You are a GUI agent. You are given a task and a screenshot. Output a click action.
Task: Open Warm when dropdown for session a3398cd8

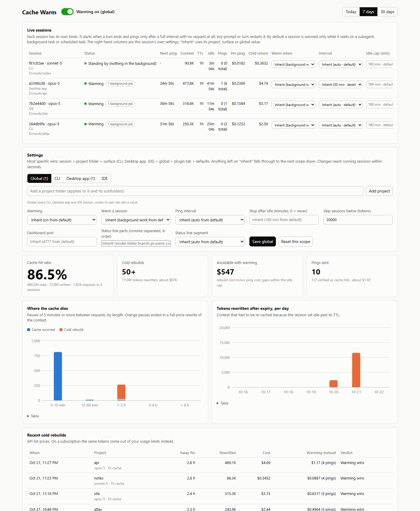[293, 84]
